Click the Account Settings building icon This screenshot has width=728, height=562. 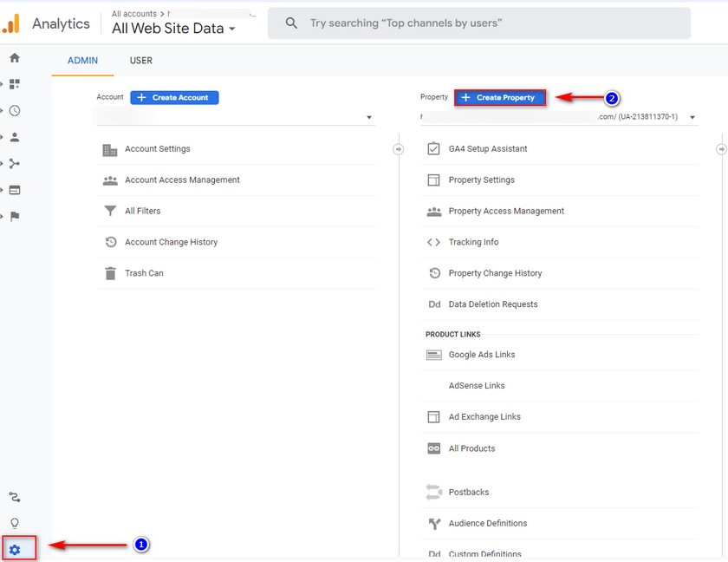click(x=110, y=149)
